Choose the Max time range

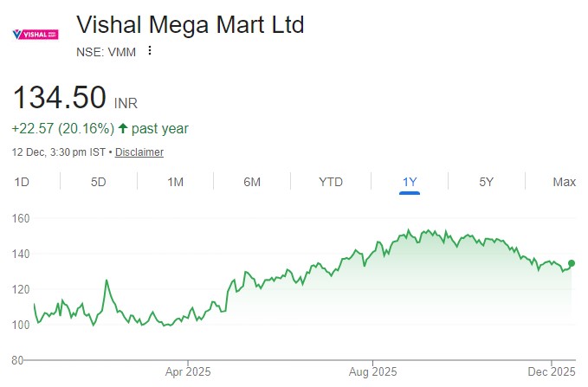(564, 182)
